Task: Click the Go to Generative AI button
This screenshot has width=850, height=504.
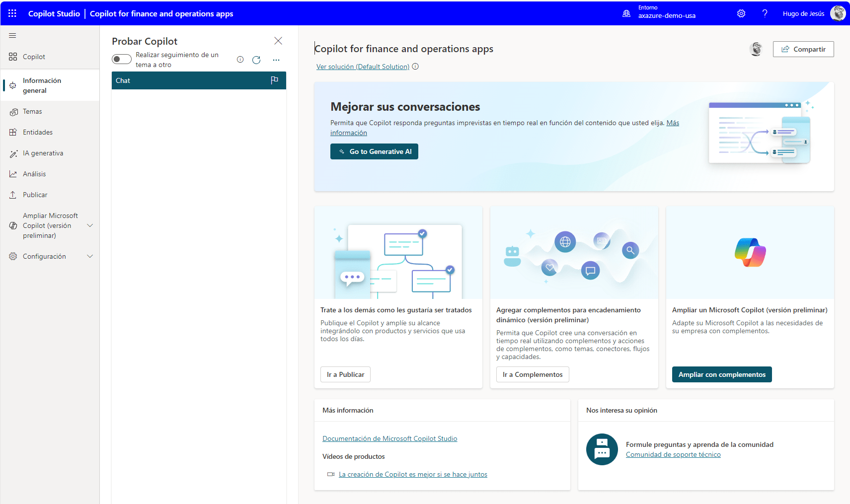Action: [x=374, y=151]
